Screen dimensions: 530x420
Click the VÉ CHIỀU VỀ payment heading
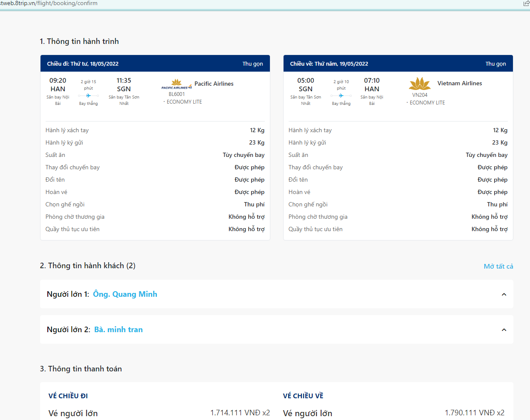coord(303,396)
